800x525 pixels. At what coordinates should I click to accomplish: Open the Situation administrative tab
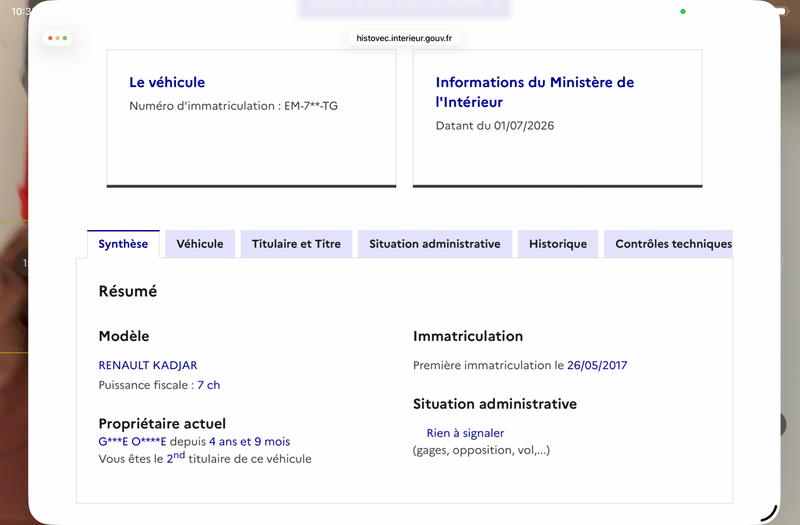[435, 244]
